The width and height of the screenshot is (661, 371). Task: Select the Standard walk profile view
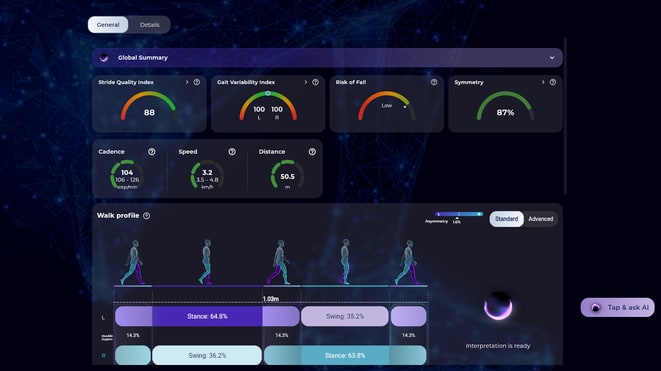[x=506, y=219]
